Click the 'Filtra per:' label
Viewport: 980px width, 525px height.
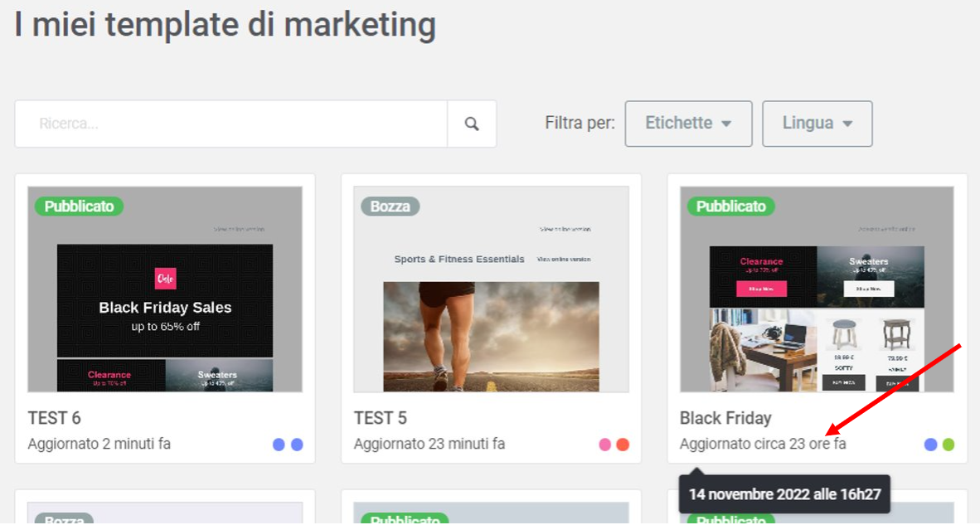point(580,123)
